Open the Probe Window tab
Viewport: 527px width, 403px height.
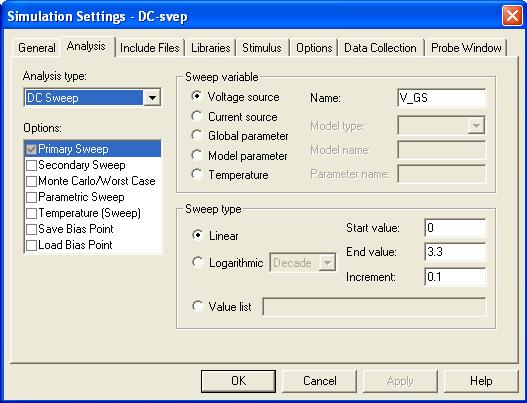466,48
